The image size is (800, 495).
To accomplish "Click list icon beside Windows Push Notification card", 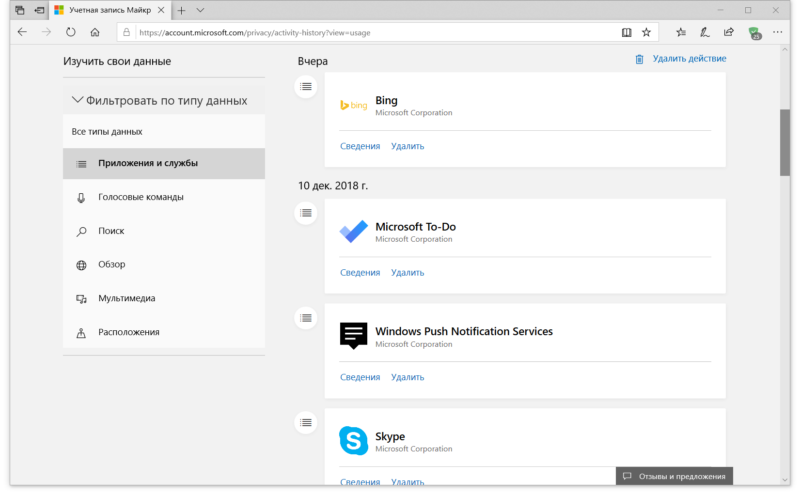I will (306, 318).
